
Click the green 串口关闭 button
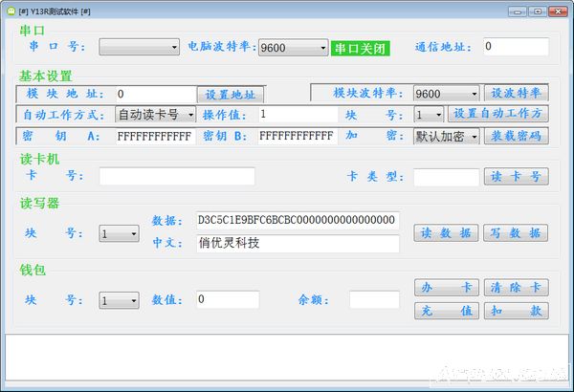361,49
